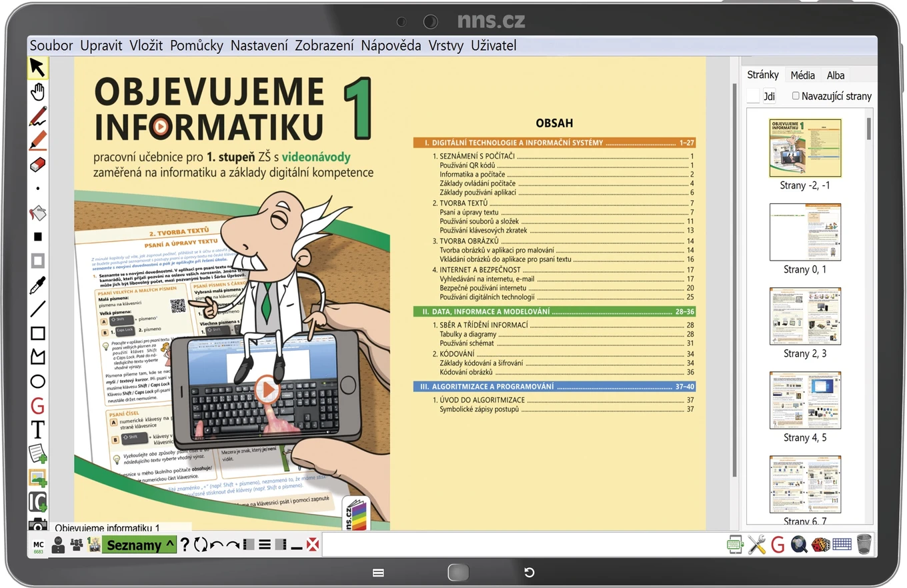Click the trash bin icon
The image size is (907, 588).
pyautogui.click(x=864, y=544)
